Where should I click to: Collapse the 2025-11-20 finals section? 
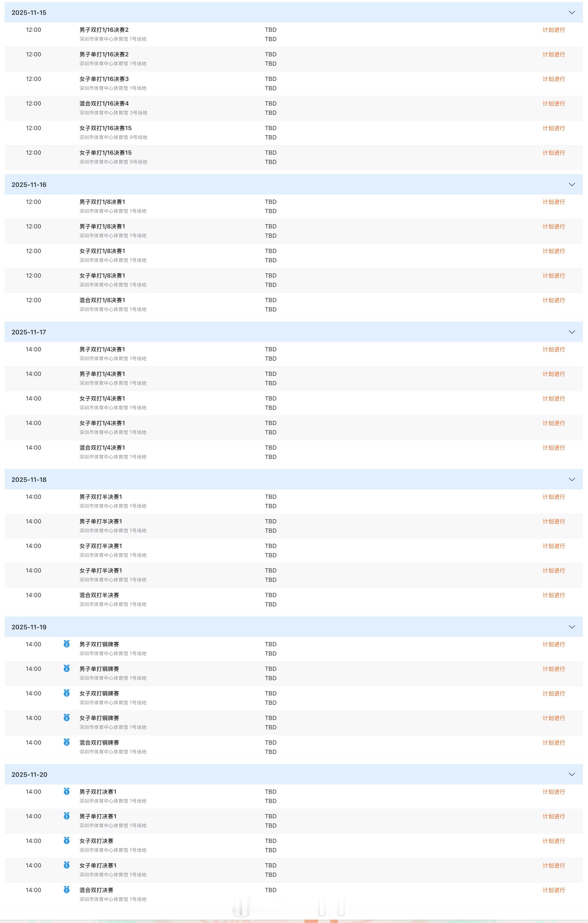[x=571, y=774]
